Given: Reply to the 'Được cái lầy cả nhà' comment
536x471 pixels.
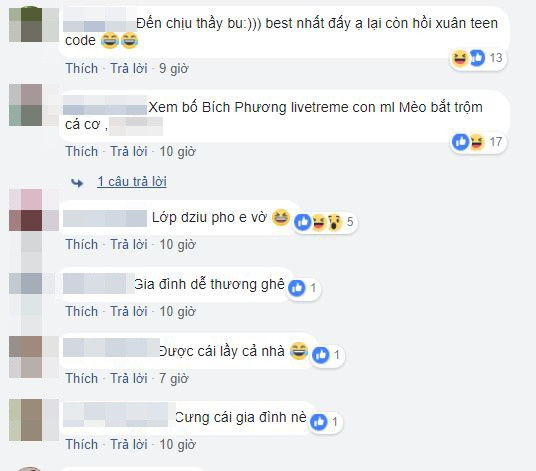Looking at the screenshot, I should click(129, 378).
